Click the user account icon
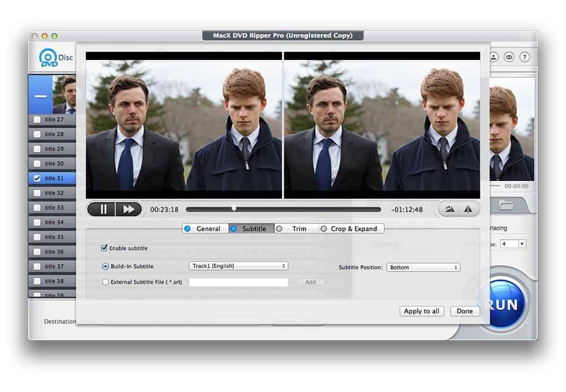Image resolution: width=566 pixels, height=392 pixels. (494, 57)
